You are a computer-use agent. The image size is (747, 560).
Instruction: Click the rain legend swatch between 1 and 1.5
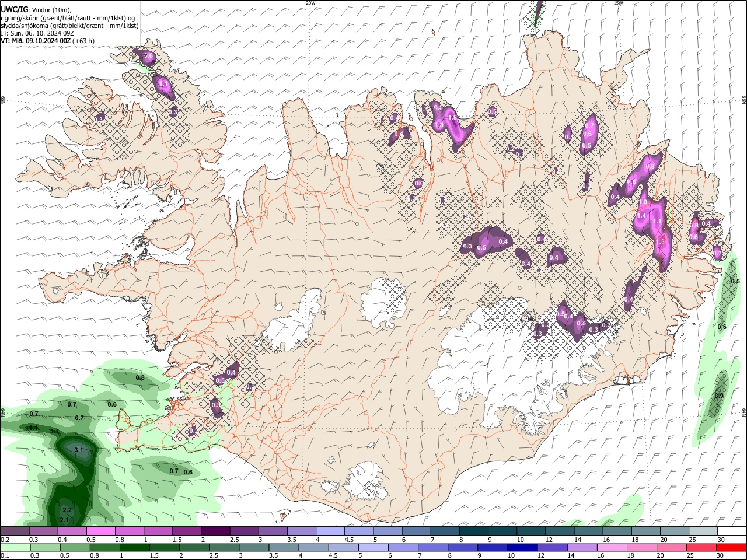coord(136,547)
